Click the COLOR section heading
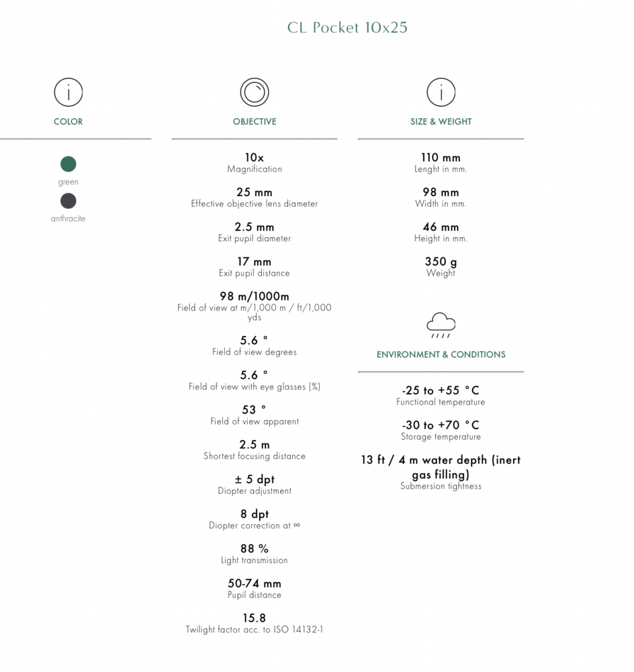This screenshot has height=672, width=634. pos(68,122)
